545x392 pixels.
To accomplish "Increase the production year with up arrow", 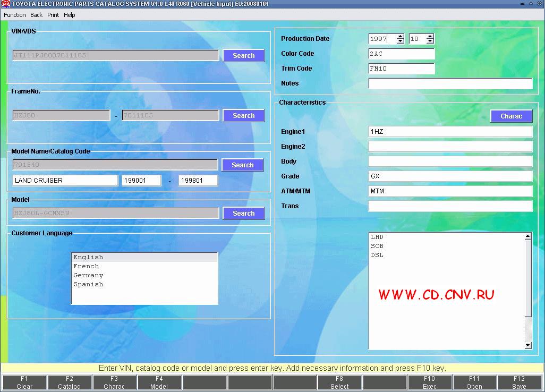I will click(401, 36).
